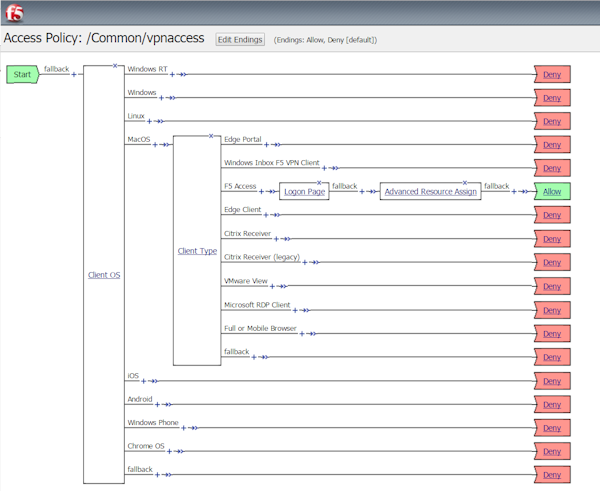The height and width of the screenshot is (491, 600).
Task: Open Advanced Resource Assign action
Action: 430,191
